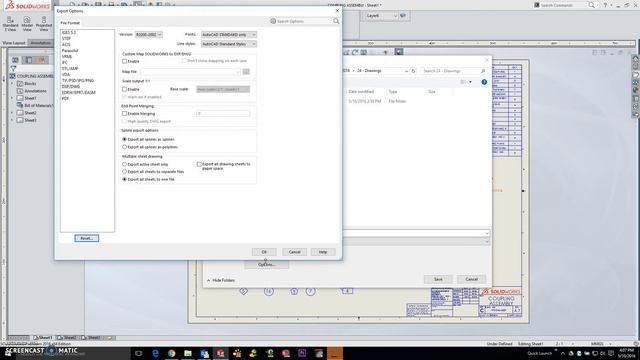Viewport: 640px width, 360px height.
Task: Expand the Blocks node in feature tree
Action: tap(12, 84)
